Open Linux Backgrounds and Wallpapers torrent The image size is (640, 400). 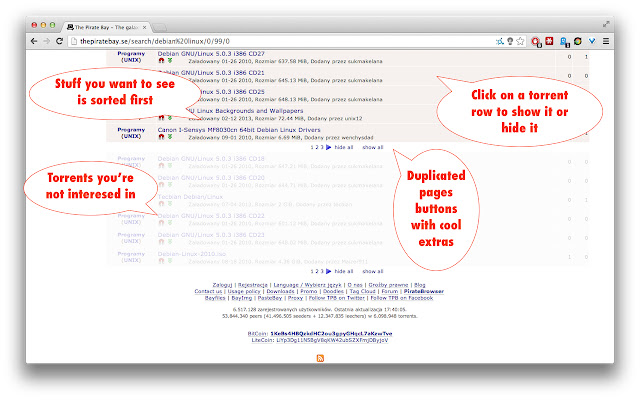[248, 111]
